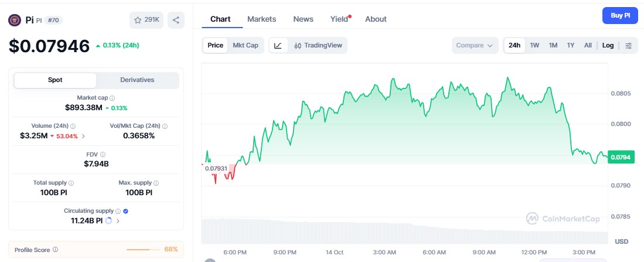Click the $893.38M market cap value
This screenshot has width=644, height=262.
pos(83,108)
